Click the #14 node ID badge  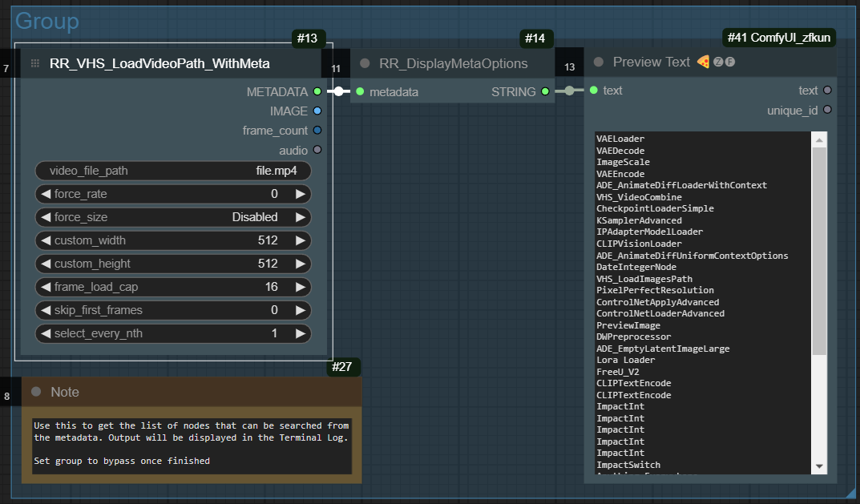click(535, 38)
